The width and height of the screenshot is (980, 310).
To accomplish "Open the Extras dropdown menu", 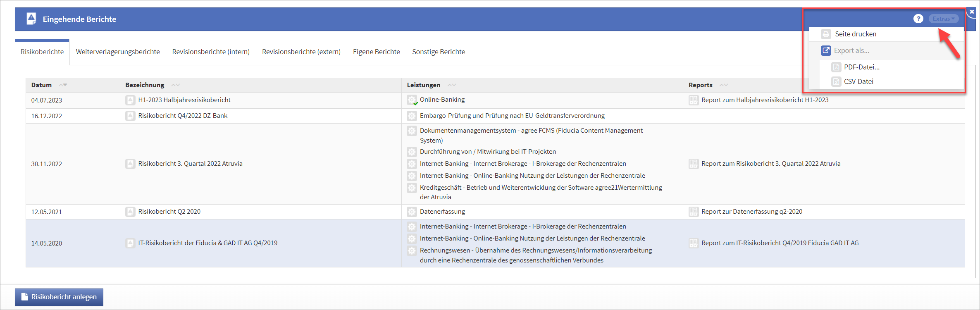I will coord(943,19).
